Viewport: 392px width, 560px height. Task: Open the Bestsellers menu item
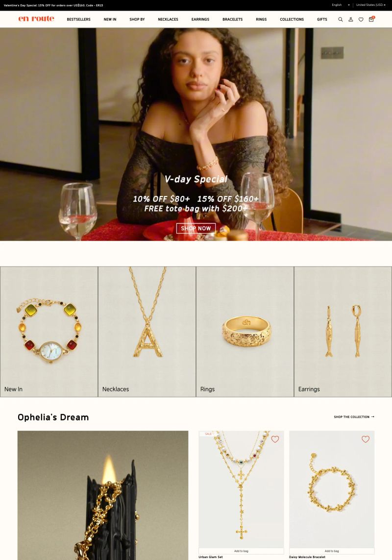[78, 19]
